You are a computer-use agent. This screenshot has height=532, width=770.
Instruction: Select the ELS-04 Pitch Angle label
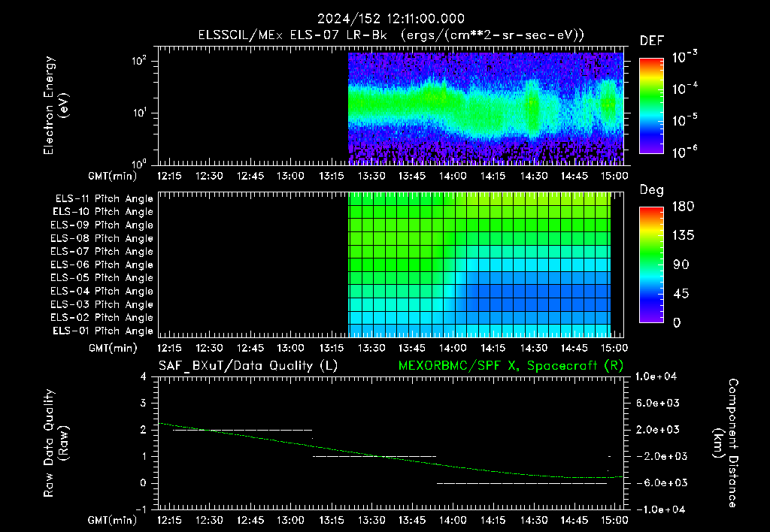(x=102, y=291)
